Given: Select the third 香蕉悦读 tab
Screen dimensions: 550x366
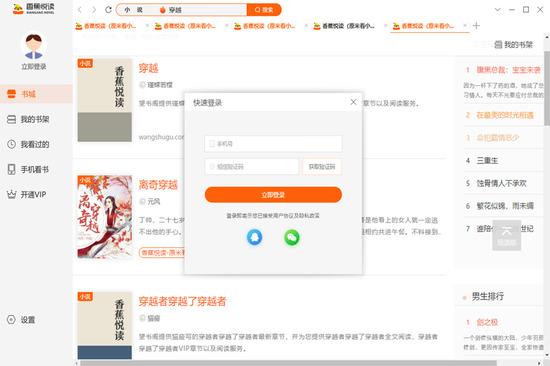Looking at the screenshot, I should (265, 26).
